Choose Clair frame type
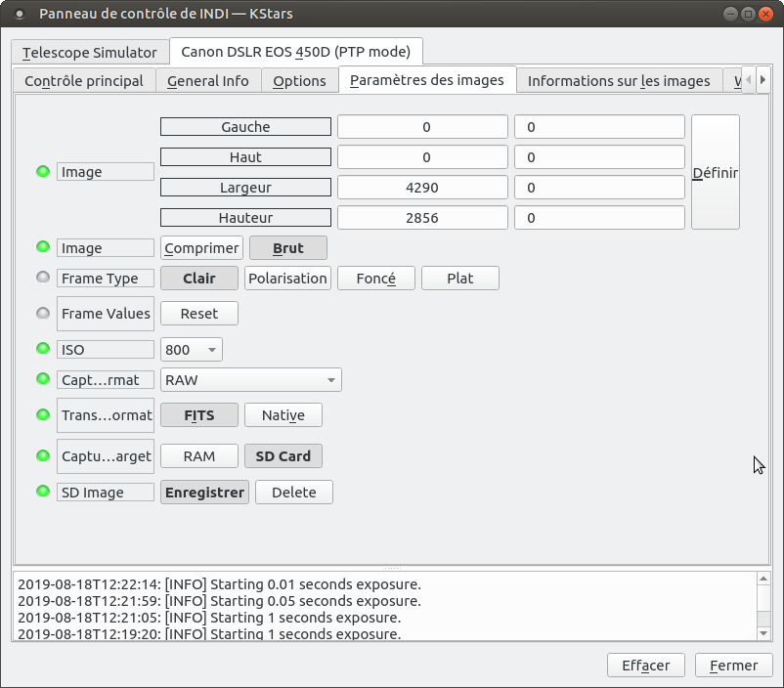The image size is (784, 688). click(x=199, y=278)
